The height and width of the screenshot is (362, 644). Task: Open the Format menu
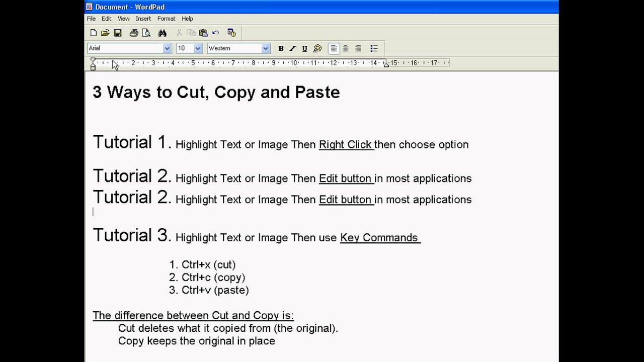click(166, 19)
